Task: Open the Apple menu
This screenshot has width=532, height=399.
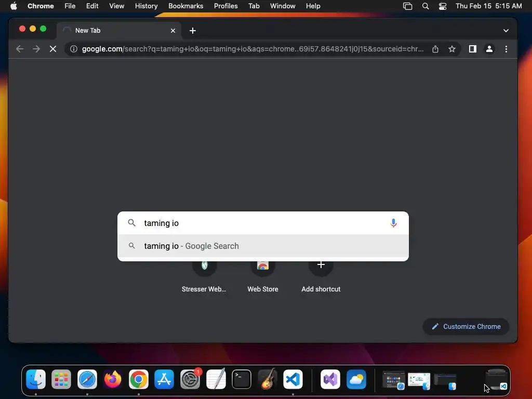Action: pyautogui.click(x=14, y=6)
